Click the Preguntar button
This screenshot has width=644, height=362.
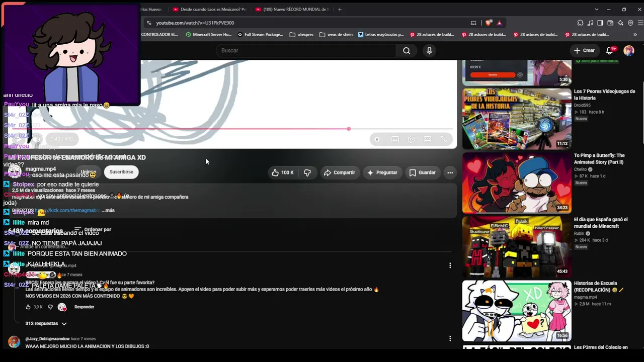382,172
